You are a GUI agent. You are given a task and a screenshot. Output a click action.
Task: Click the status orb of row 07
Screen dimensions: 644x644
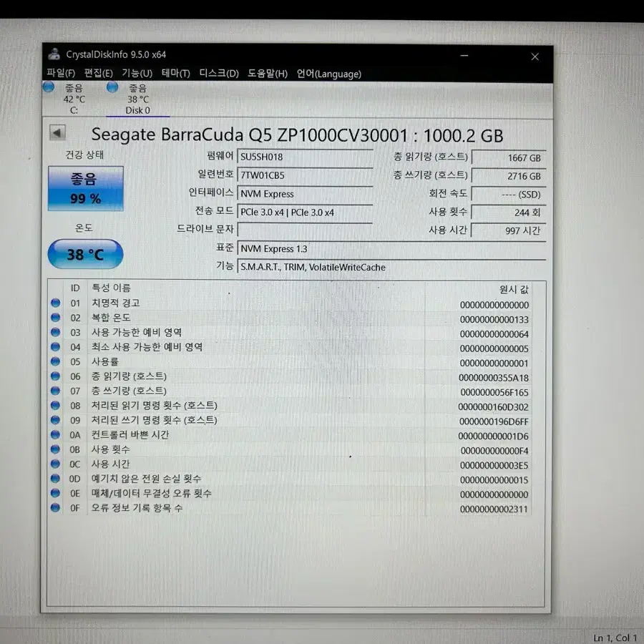click(x=55, y=391)
